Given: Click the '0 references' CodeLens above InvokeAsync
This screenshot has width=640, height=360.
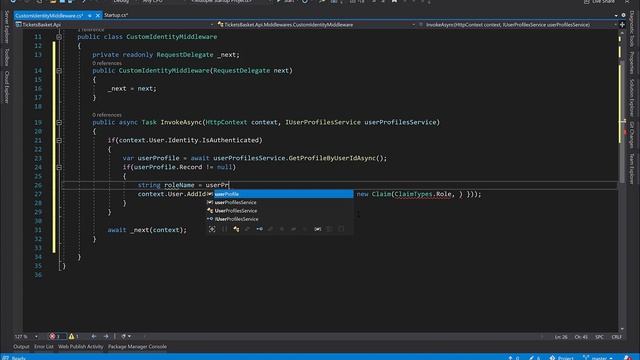Looking at the screenshot, I should pyautogui.click(x=107, y=115).
